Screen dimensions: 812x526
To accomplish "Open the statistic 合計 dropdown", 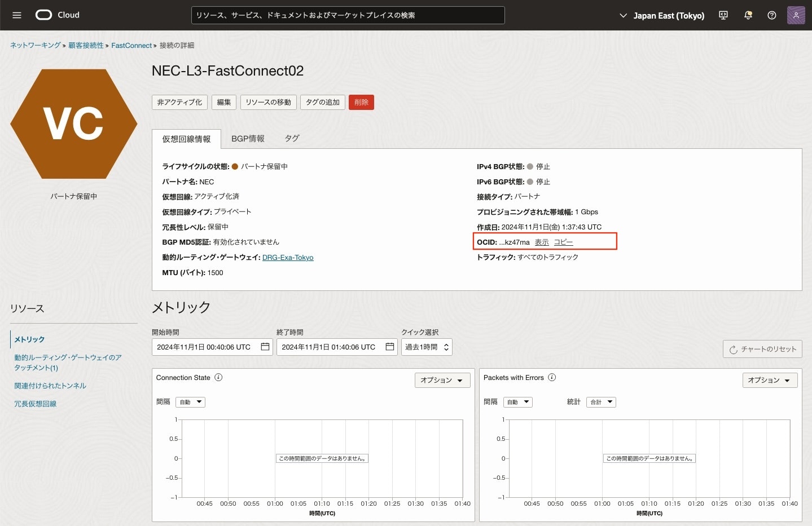I will (x=602, y=402).
